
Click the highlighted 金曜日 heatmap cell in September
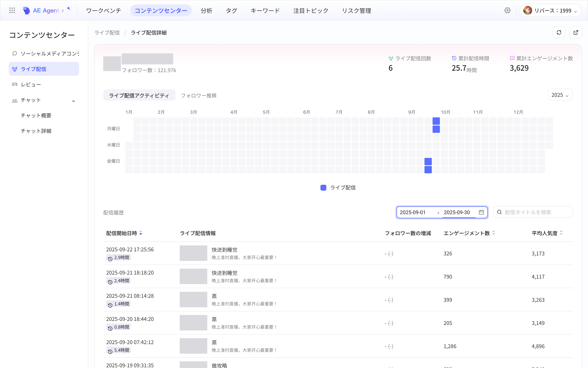(x=428, y=162)
